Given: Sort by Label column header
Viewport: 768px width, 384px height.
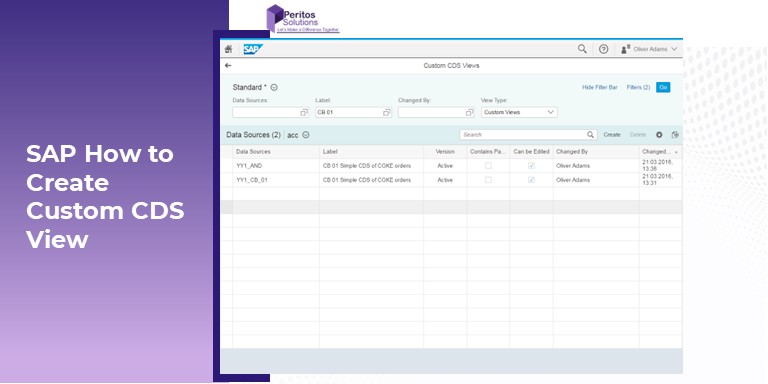Looking at the screenshot, I should coord(371,152).
